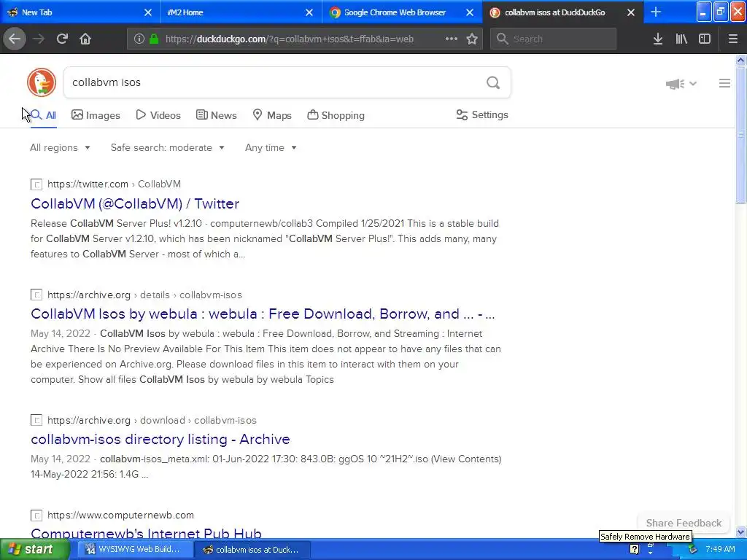The image size is (747, 560).
Task: Show site information icon in address bar
Action: 139,39
